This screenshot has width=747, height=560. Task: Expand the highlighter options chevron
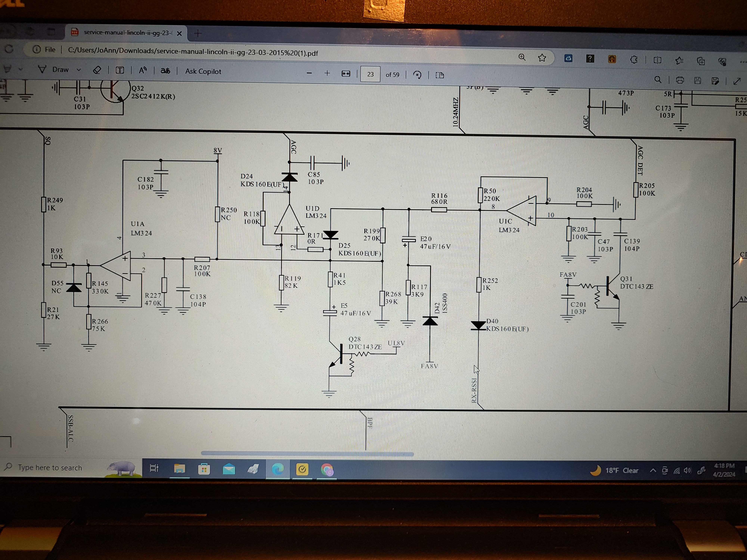coord(21,69)
